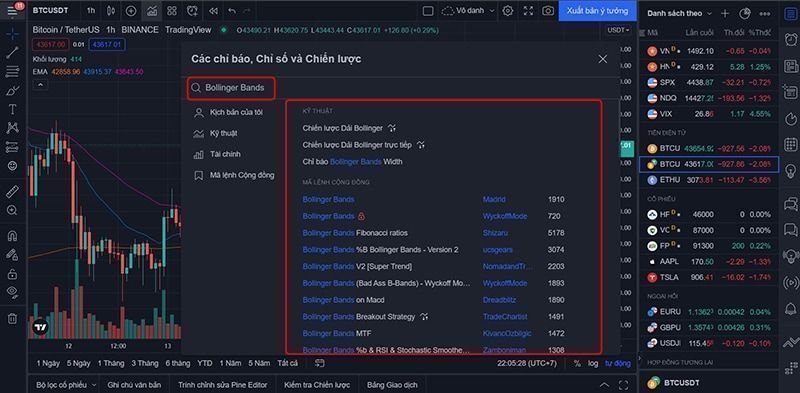Open the Trình chỉnh sửa Pine Editor tab

click(x=222, y=385)
